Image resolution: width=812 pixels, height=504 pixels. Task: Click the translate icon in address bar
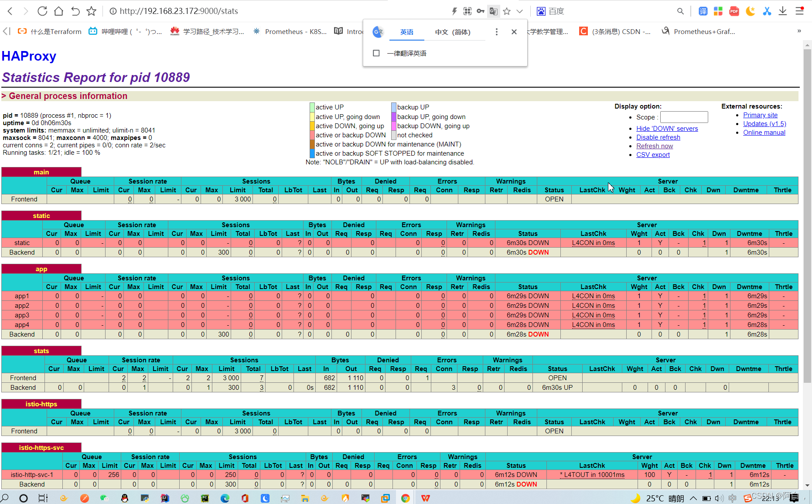pyautogui.click(x=494, y=11)
